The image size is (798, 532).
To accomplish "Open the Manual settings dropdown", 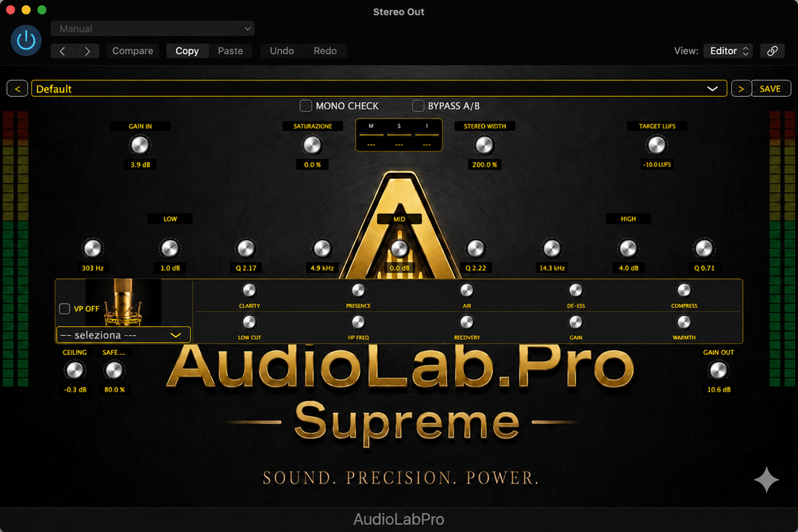I will coord(152,29).
